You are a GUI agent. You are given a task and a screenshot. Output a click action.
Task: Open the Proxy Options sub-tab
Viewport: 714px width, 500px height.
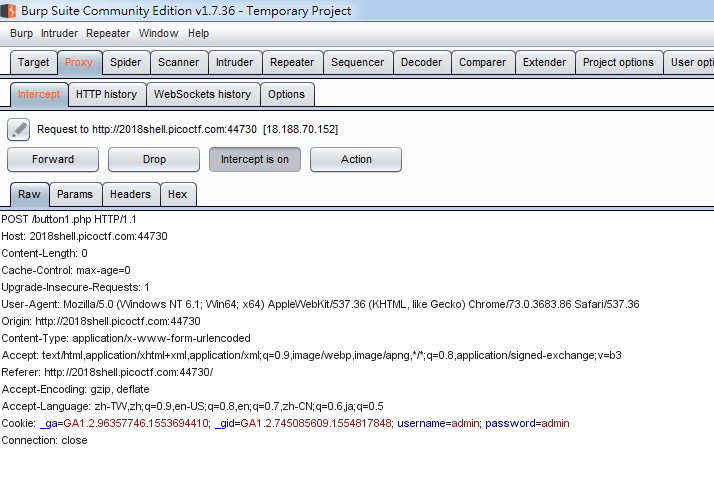pos(286,94)
